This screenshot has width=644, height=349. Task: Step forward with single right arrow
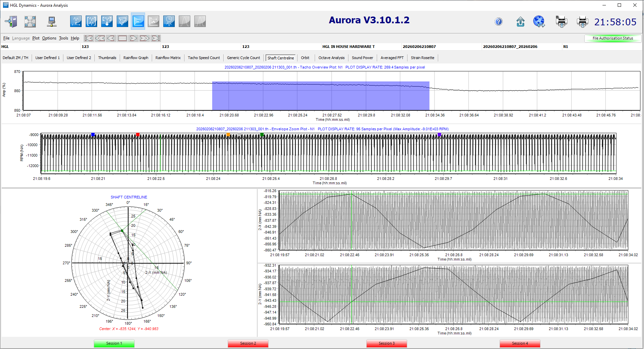[x=133, y=38]
